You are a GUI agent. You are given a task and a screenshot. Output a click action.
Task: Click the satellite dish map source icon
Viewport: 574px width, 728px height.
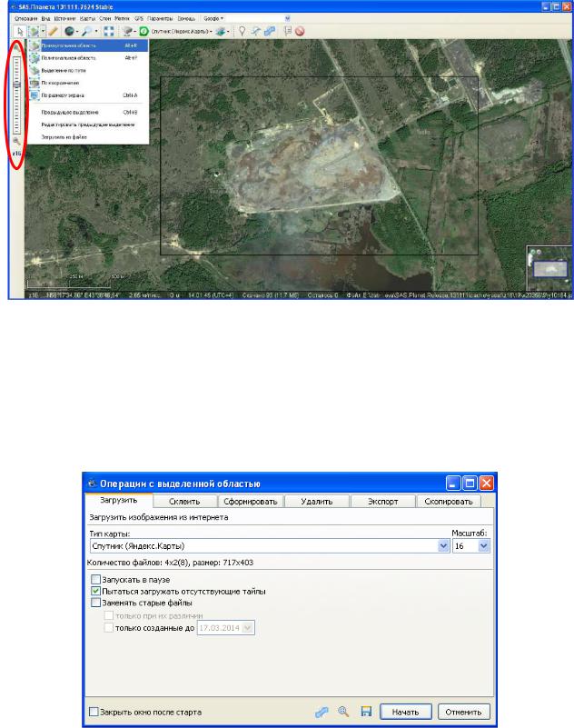point(127,31)
